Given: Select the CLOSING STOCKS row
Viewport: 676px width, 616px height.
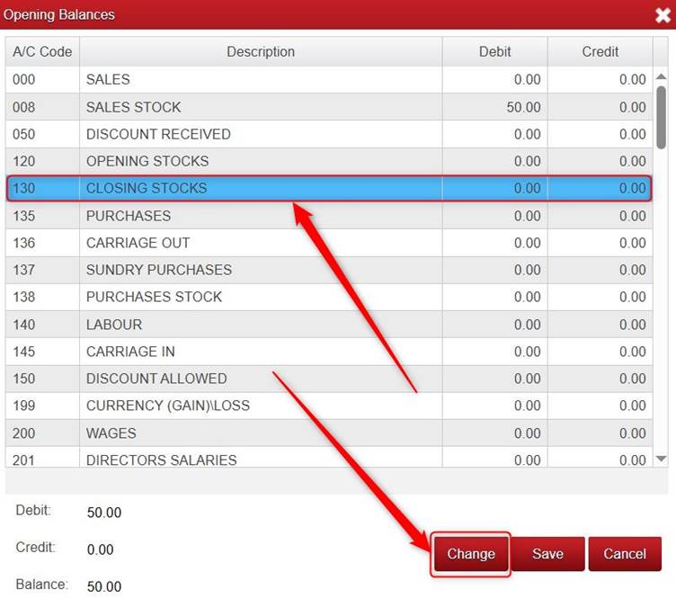Looking at the screenshot, I should click(x=329, y=188).
